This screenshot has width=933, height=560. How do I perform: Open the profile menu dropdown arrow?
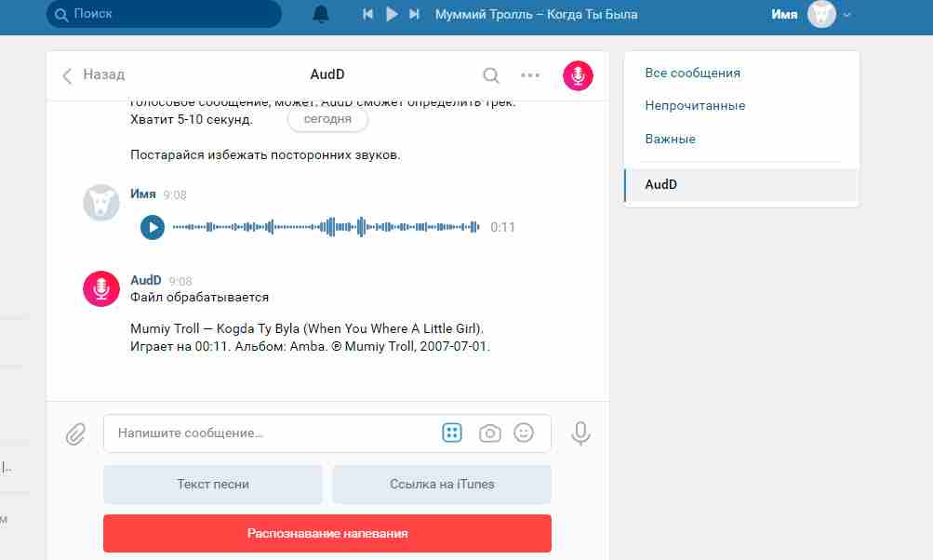847,15
